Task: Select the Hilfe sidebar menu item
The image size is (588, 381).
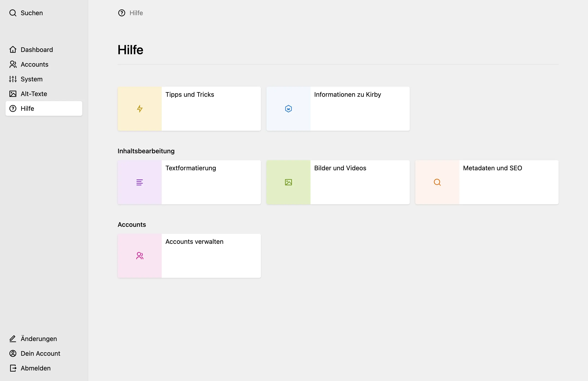Action: coord(27,108)
